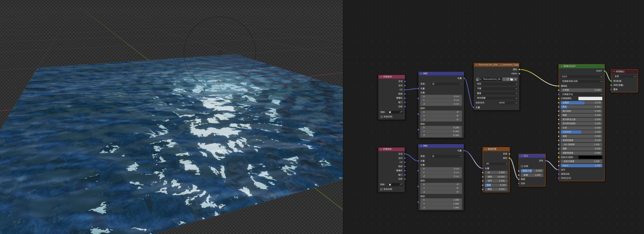Open image browse icon in texture node
Viewport: 644px width, 234px height.
tap(478, 79)
